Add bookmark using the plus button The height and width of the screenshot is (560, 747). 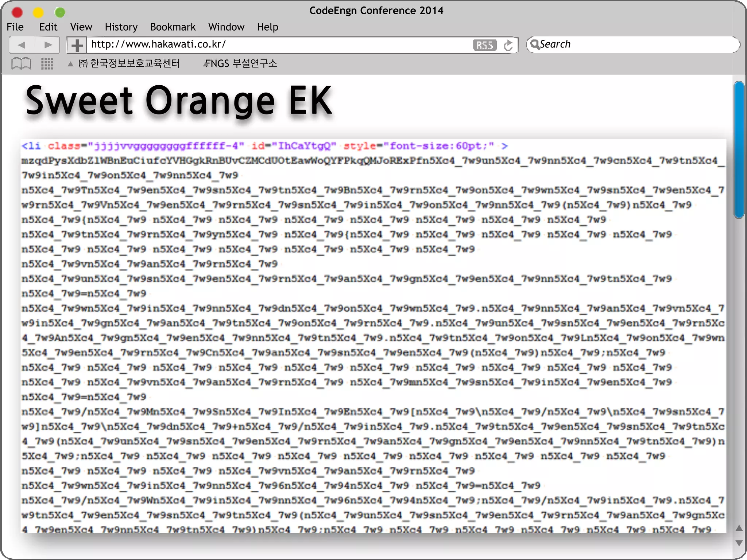coord(77,45)
